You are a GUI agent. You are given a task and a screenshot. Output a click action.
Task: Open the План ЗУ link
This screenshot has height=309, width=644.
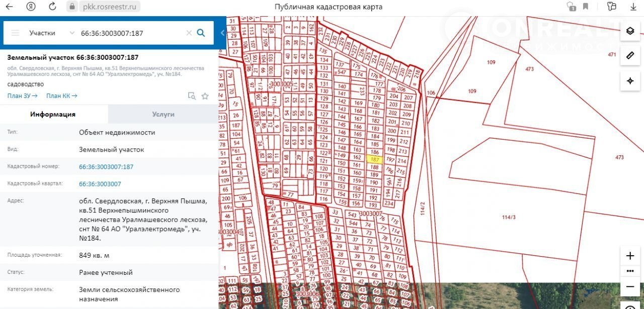point(22,95)
